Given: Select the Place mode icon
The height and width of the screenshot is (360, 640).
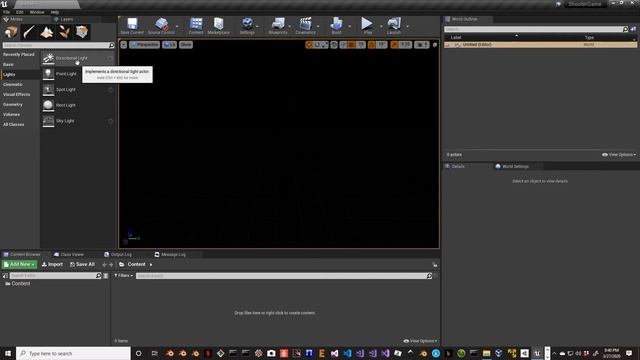Looking at the screenshot, I should pos(11,32).
